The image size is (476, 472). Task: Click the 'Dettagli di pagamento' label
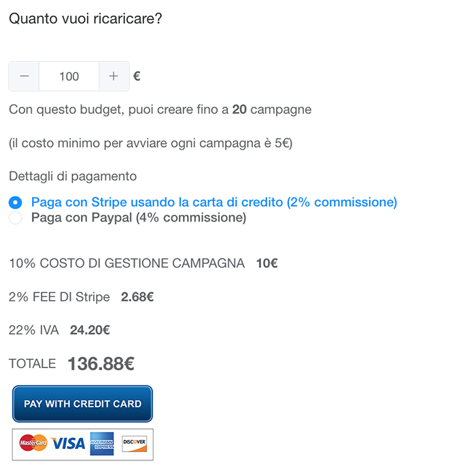point(73,176)
